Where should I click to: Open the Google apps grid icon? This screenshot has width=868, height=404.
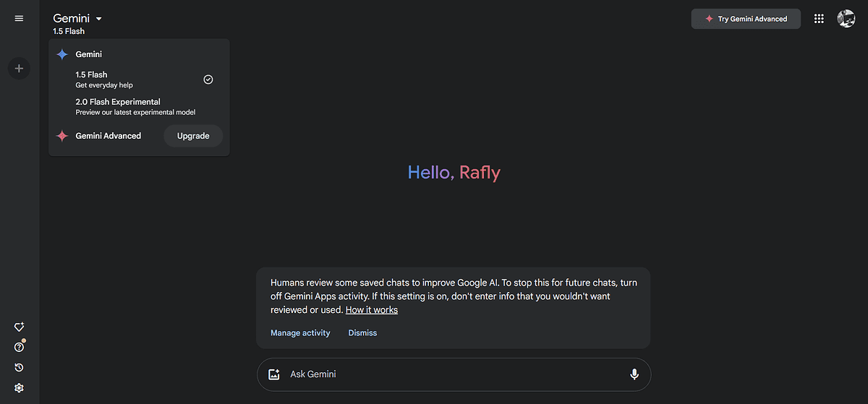[x=819, y=19]
